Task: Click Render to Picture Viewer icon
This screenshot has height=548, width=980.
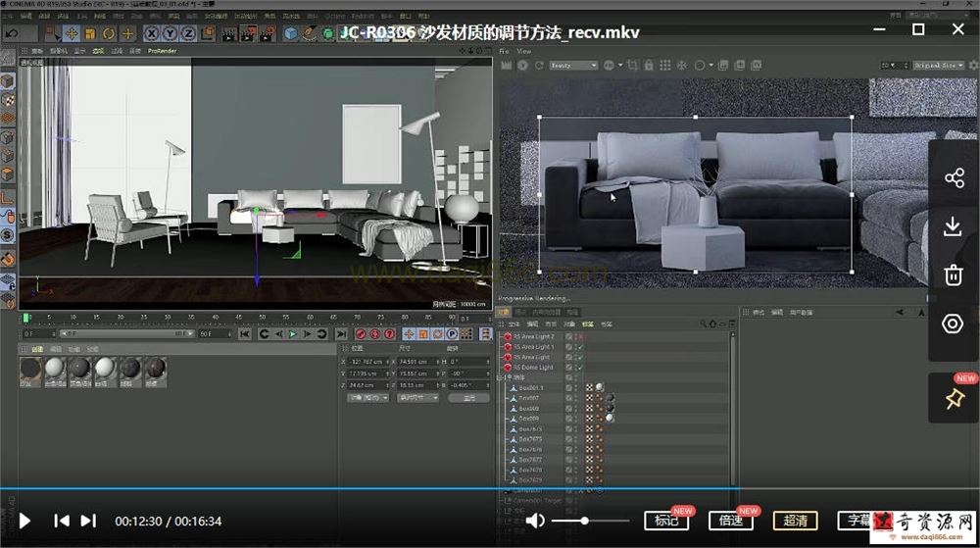Action: coord(248,33)
